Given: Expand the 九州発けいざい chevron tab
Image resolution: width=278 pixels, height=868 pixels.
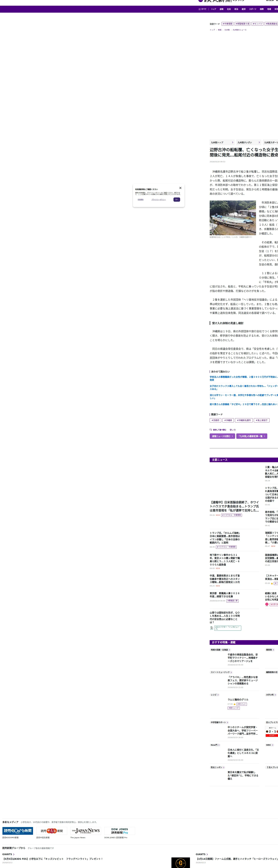Looking at the screenshot, I should (x=248, y=142).
